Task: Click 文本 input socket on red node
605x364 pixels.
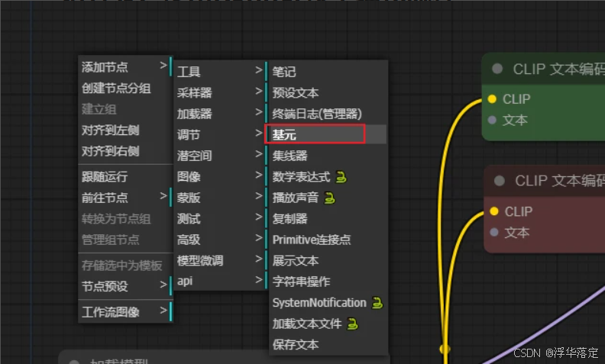Action: pos(494,232)
